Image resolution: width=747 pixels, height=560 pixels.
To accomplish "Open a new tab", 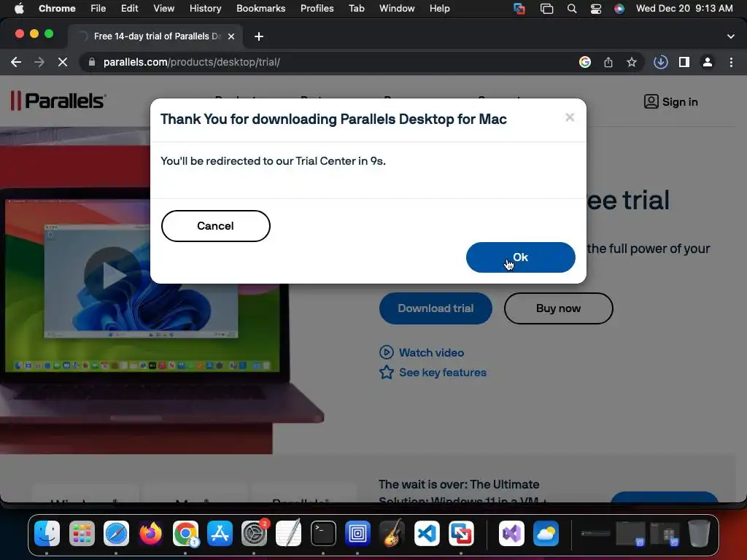I will click(x=259, y=36).
